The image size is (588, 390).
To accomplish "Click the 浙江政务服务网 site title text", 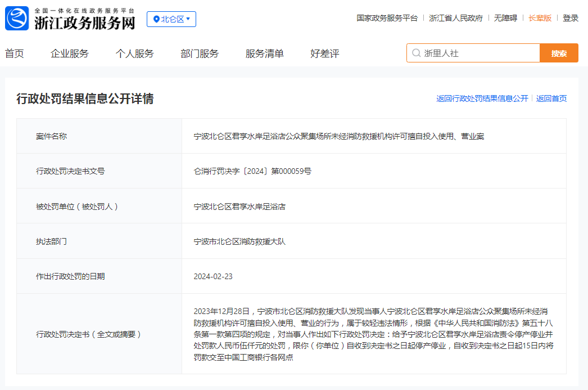I will tap(85, 23).
